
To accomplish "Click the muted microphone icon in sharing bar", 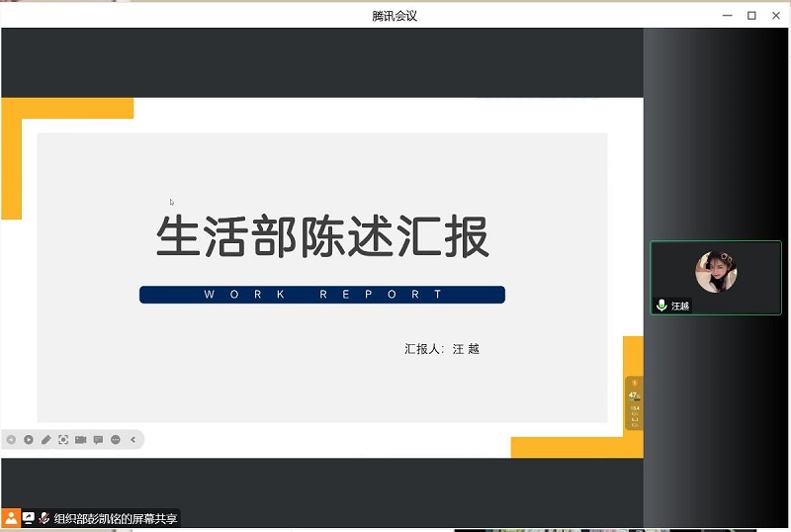I will tap(44, 518).
